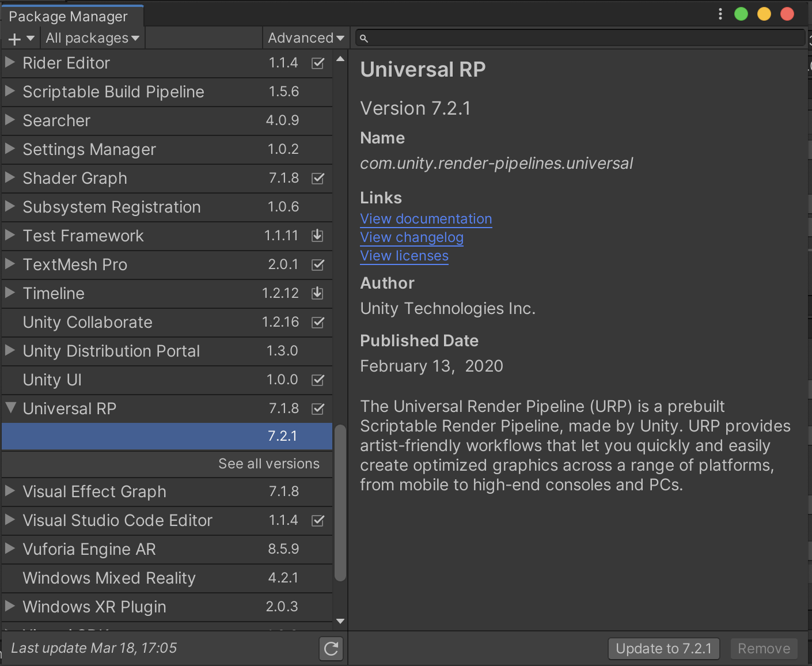
Task: Click the magnifier icon in the search bar
Action: (x=363, y=37)
